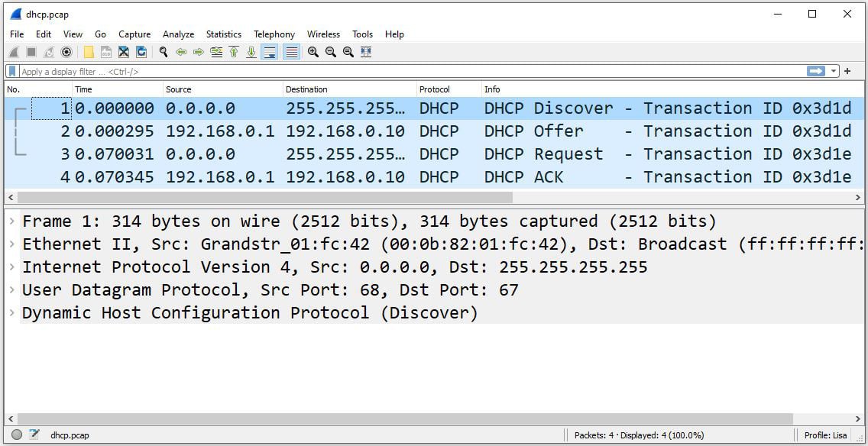The height and width of the screenshot is (446, 868).
Task: Click the display filter input field
Action: 413,71
